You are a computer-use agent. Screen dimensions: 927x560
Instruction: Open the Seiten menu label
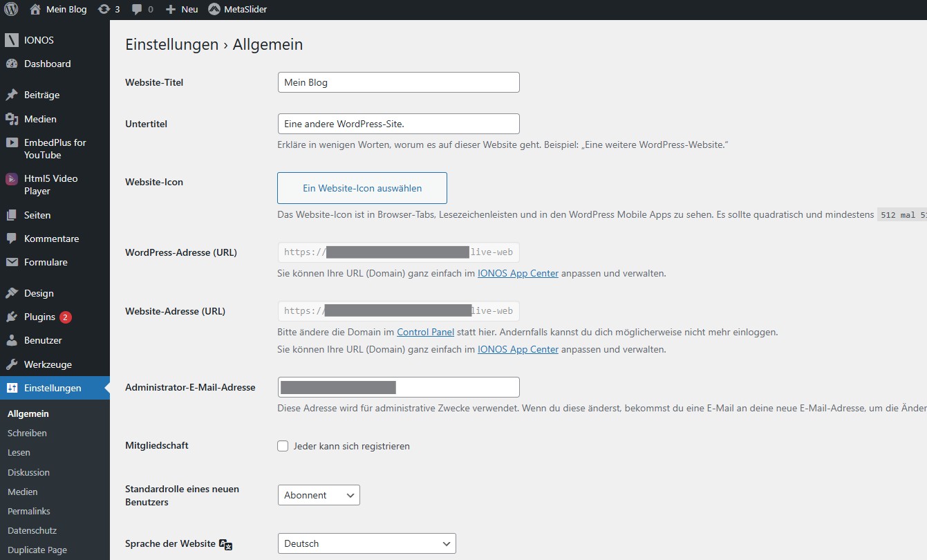[x=37, y=215]
